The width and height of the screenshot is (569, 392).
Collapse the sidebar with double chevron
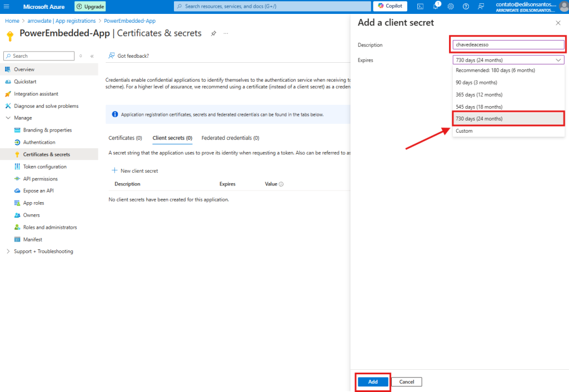pos(92,56)
